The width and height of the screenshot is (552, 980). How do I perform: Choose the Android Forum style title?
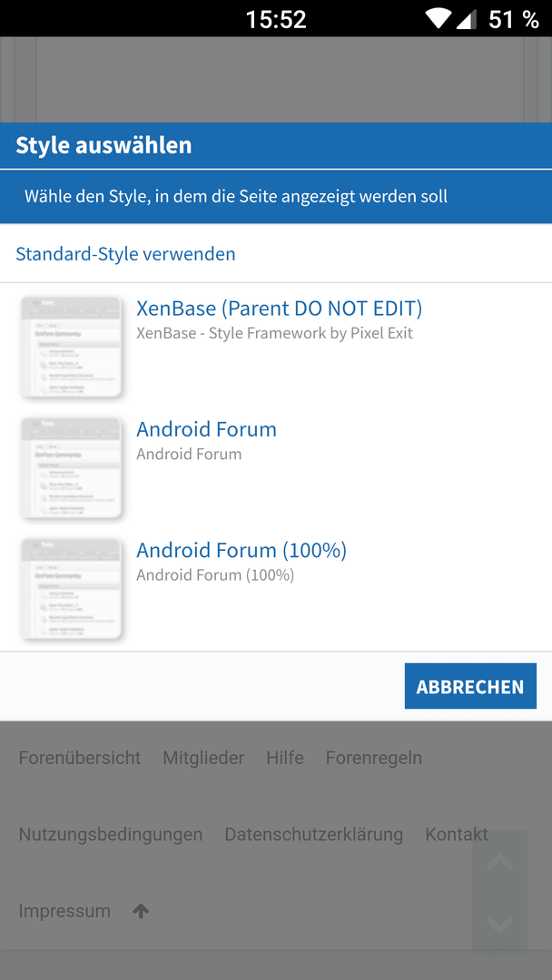point(206,429)
